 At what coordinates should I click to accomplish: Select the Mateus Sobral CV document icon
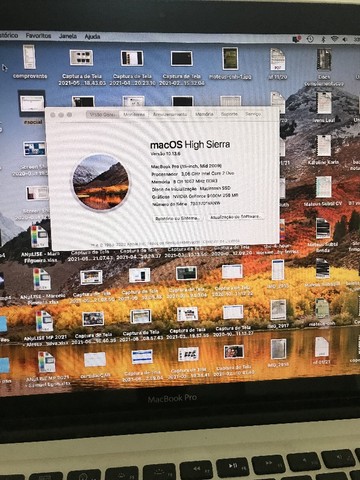coord(323,187)
